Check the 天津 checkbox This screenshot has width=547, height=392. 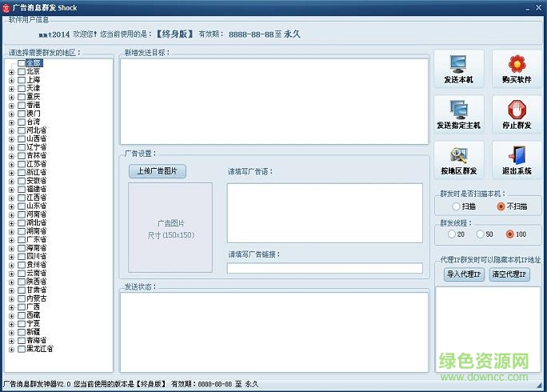pyautogui.click(x=22, y=88)
